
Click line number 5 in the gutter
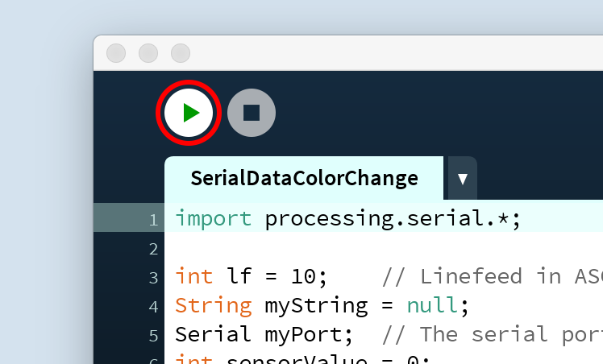coord(154,336)
